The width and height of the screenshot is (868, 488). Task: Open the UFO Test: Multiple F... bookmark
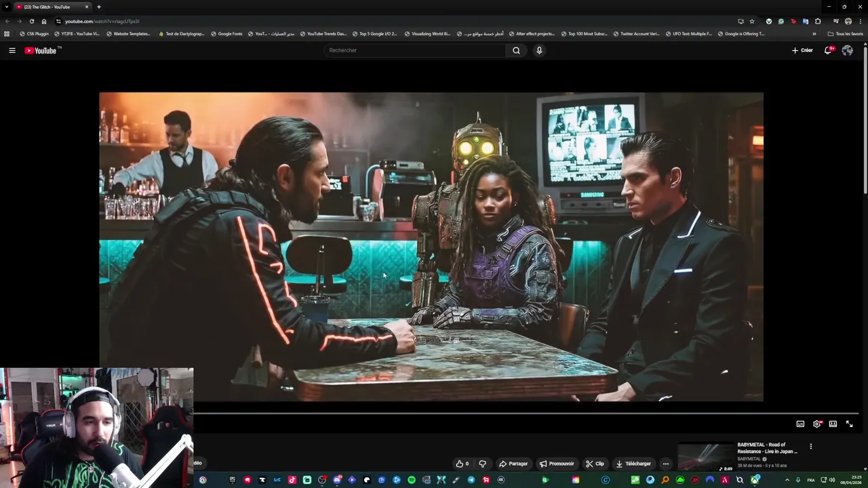[x=688, y=33]
